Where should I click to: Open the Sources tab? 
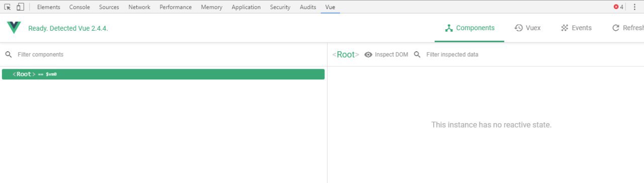(x=109, y=7)
